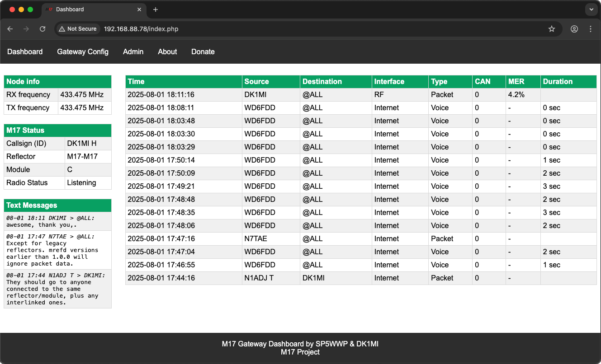Reload the dashboard page
Image resolution: width=601 pixels, height=364 pixels.
[43, 29]
